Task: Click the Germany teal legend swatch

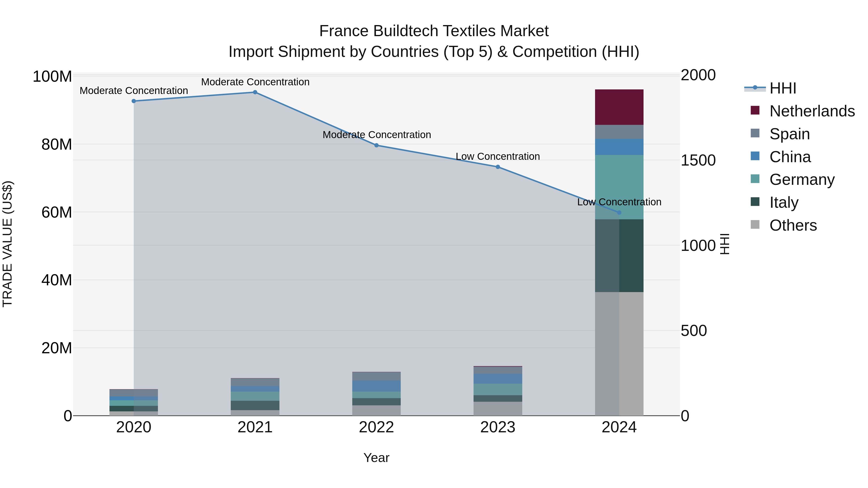Action: [755, 179]
